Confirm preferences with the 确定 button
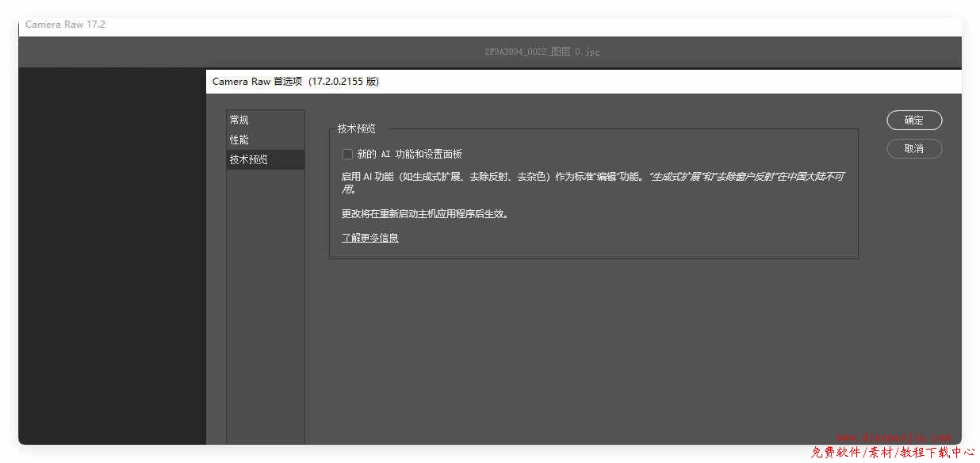The width and height of the screenshot is (980, 463). coord(914,121)
